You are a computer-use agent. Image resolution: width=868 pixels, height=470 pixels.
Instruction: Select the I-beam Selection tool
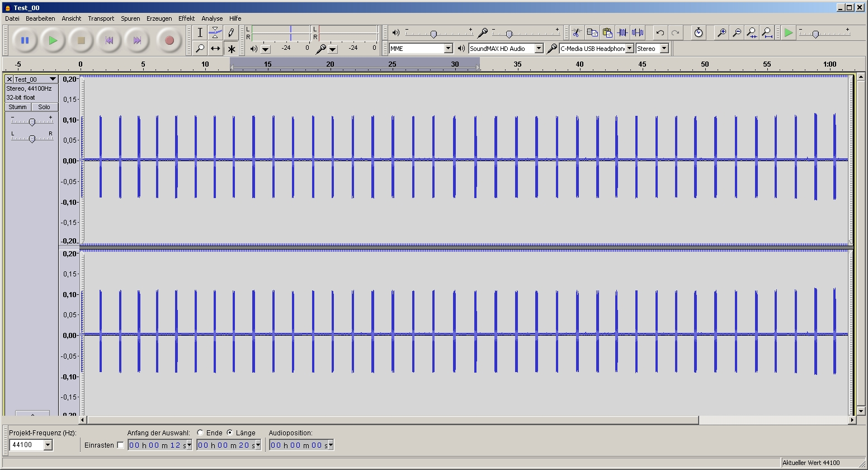coord(200,32)
